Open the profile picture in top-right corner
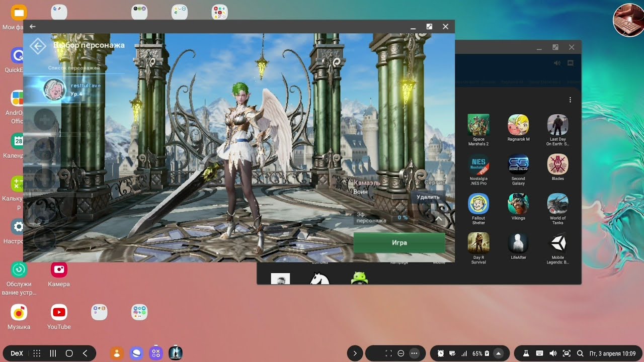The image size is (644, 362). coord(628,20)
